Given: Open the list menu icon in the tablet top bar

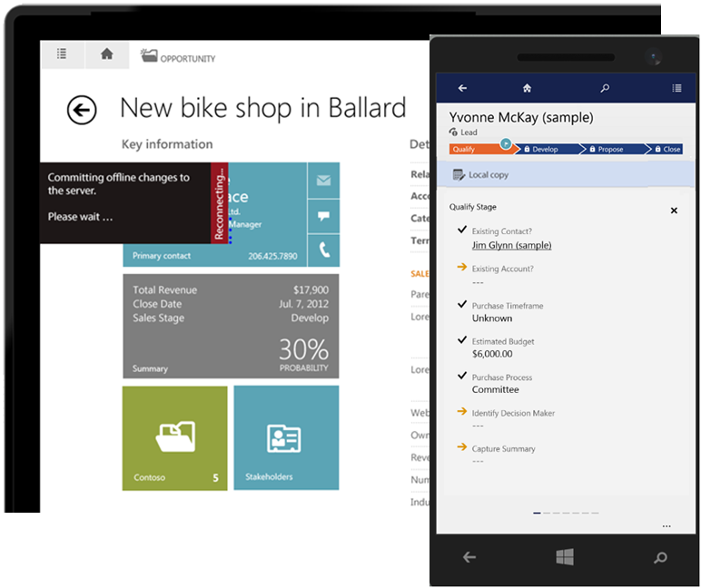Looking at the screenshot, I should 62,54.
